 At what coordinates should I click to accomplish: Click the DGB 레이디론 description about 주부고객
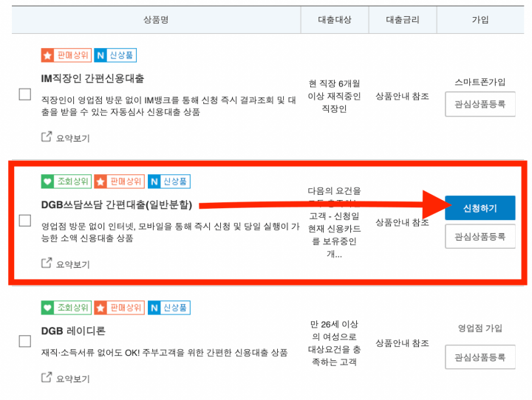click(x=164, y=353)
